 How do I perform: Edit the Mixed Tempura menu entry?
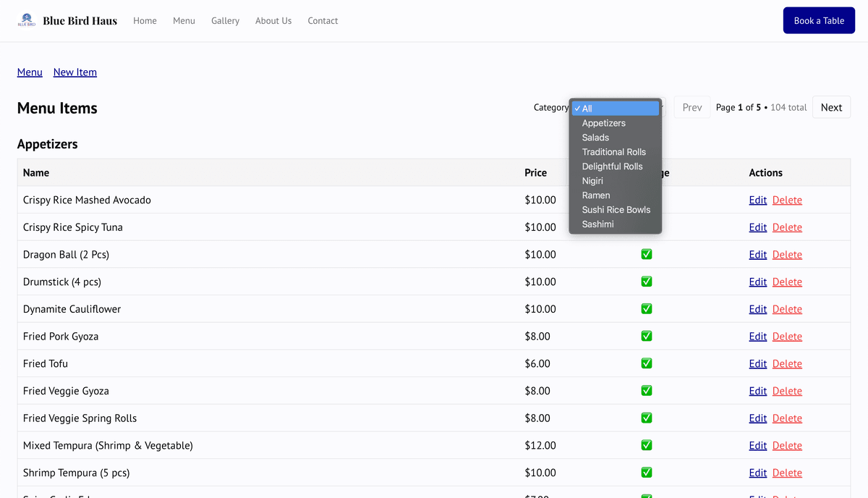[757, 445]
